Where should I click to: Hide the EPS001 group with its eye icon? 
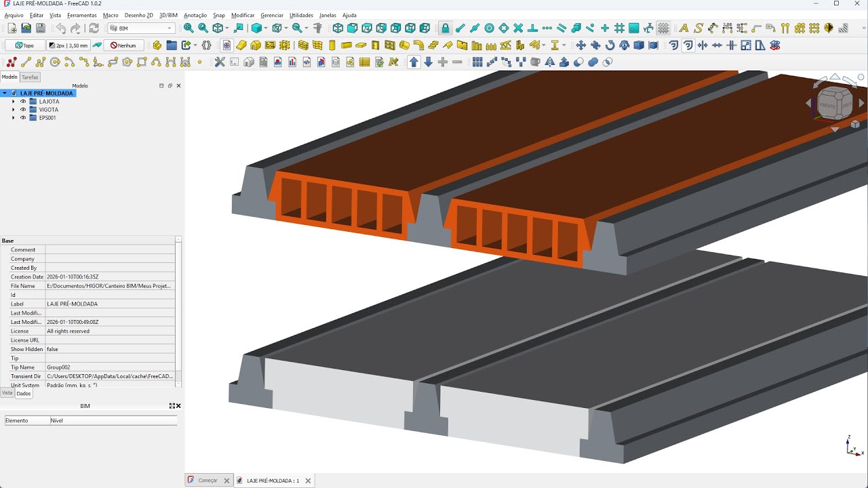point(23,118)
